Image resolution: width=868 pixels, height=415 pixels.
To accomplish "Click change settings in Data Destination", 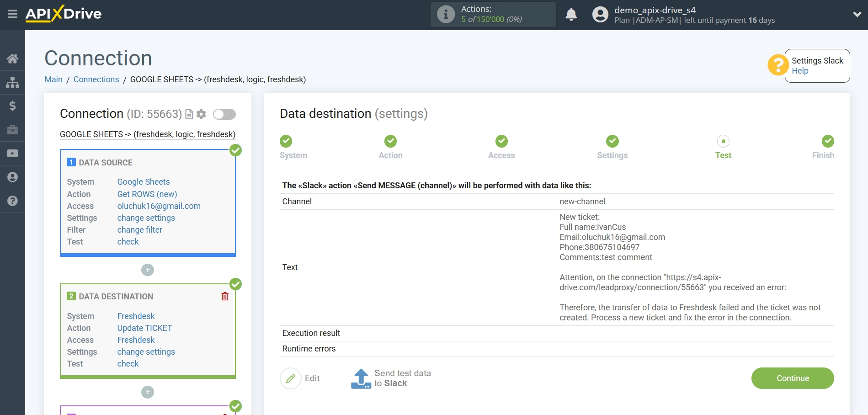I will pos(146,352).
